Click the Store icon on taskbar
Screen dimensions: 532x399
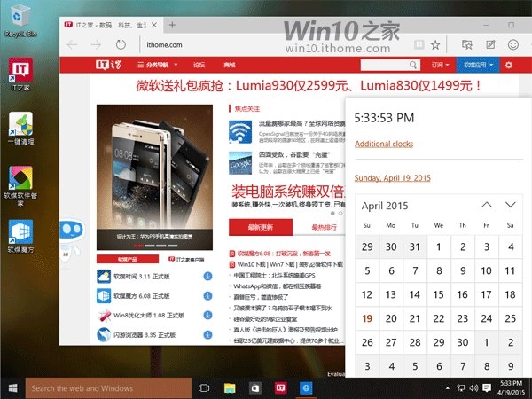click(x=254, y=387)
